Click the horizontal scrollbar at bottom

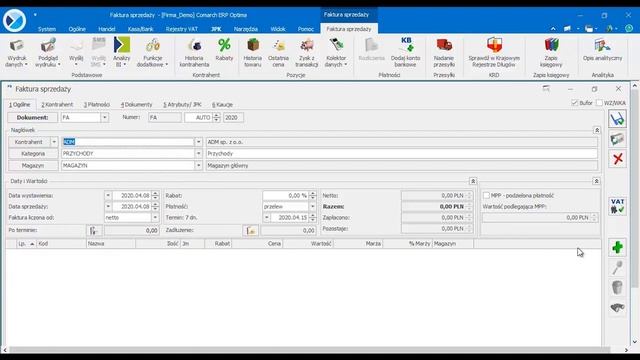309,350
